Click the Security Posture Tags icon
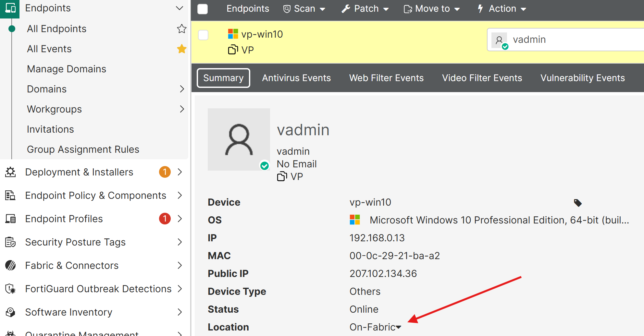The image size is (644, 336). coord(10,242)
